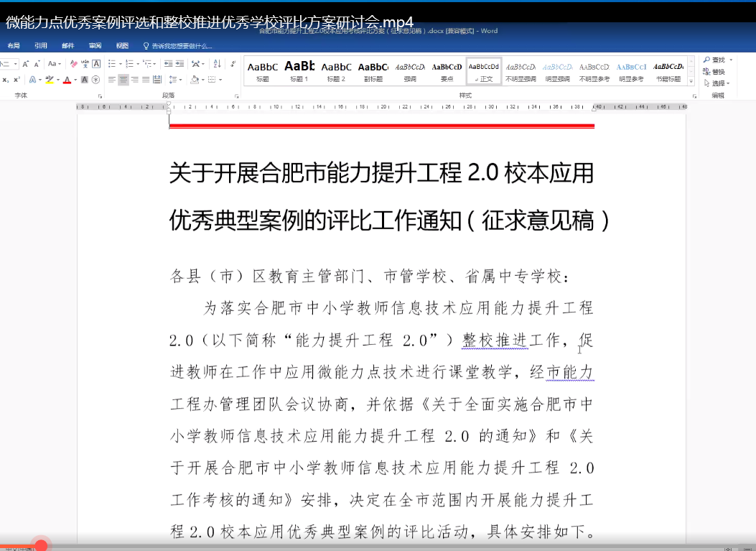Start a numbered list

[x=129, y=64]
